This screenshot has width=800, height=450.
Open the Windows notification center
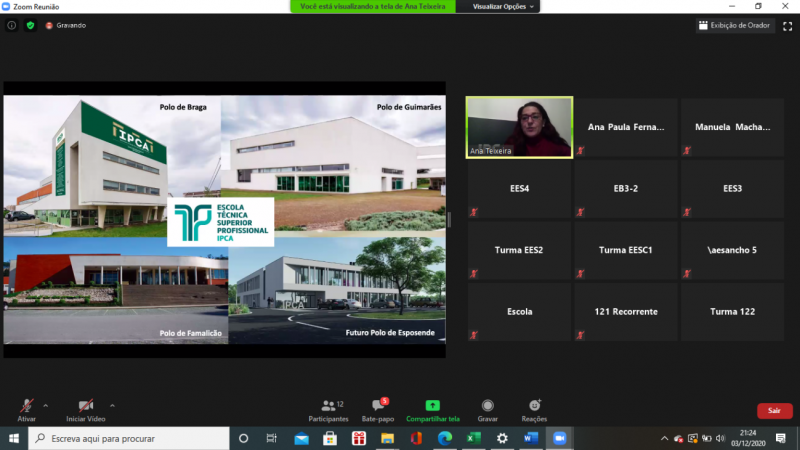click(781, 438)
